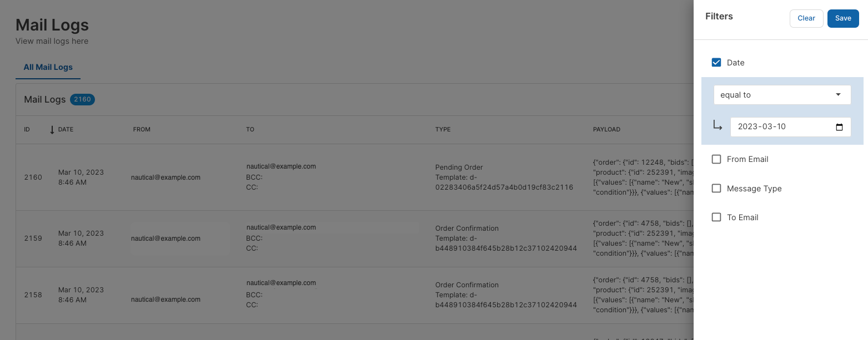Switch to the All Mail Logs tab
This screenshot has height=340, width=868.
pos(48,67)
